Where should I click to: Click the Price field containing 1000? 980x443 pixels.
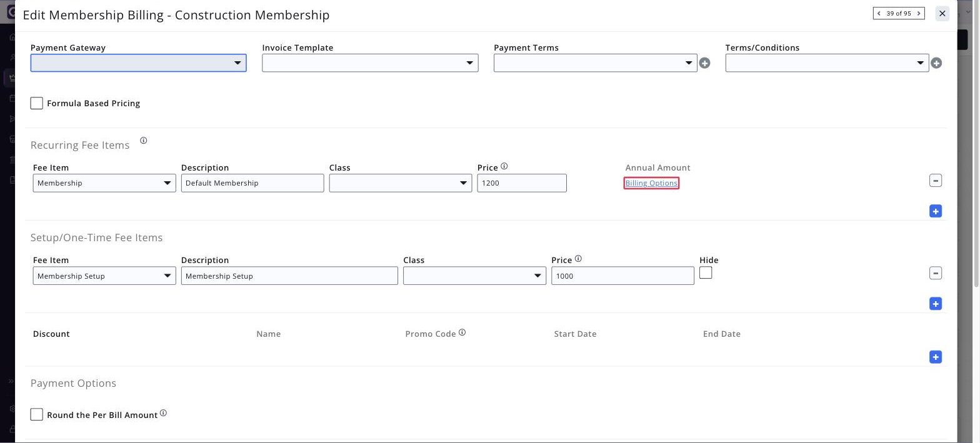point(622,276)
